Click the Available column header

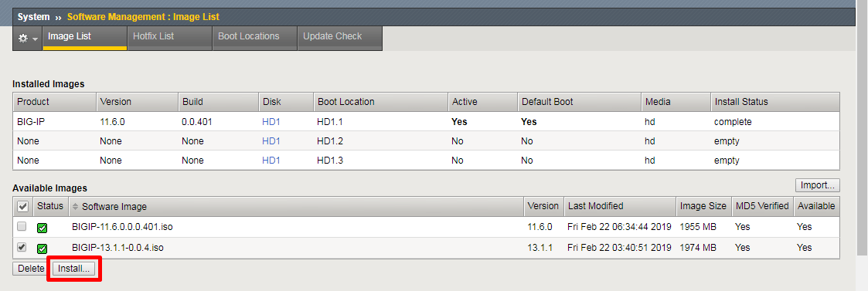click(x=816, y=206)
